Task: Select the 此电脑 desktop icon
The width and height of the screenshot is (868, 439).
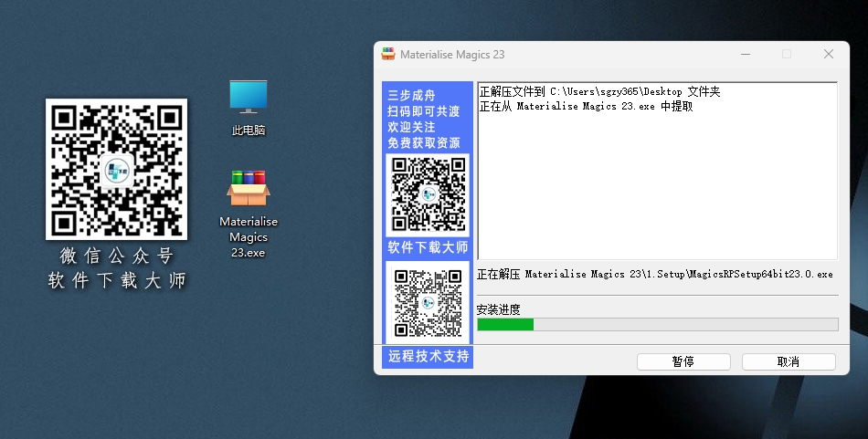Action: click(x=248, y=108)
